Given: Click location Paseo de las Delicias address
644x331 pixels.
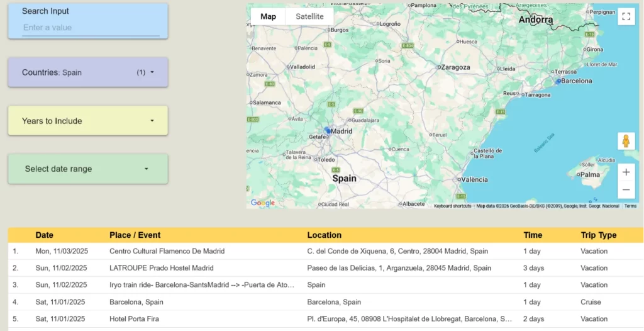Looking at the screenshot, I should point(399,268).
